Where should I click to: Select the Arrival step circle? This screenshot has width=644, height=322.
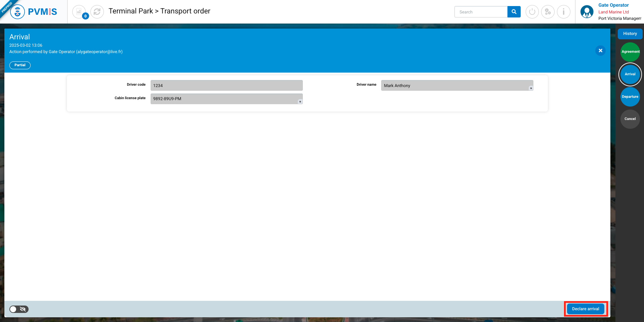[630, 74]
